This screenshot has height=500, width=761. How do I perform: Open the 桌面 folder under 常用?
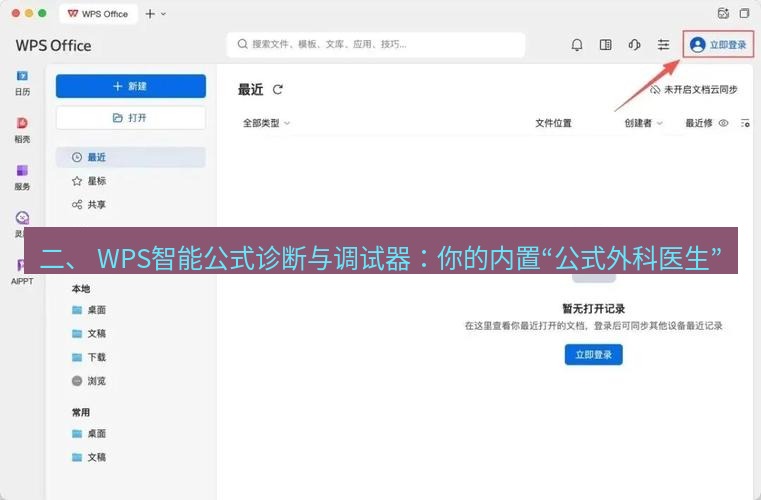(89, 433)
